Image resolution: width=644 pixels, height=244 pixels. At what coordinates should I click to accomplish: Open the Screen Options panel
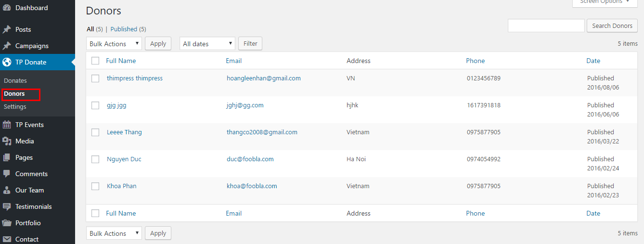pyautogui.click(x=605, y=2)
